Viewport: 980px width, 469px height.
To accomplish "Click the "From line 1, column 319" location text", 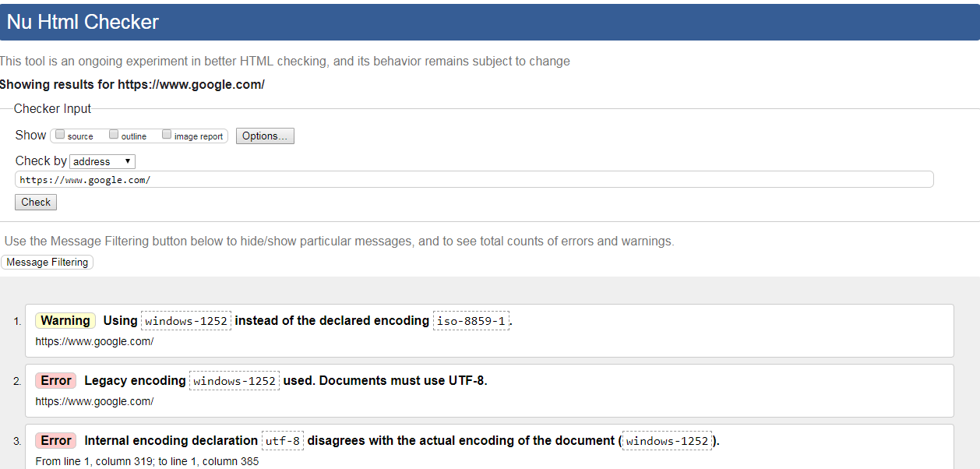I will tap(147, 461).
